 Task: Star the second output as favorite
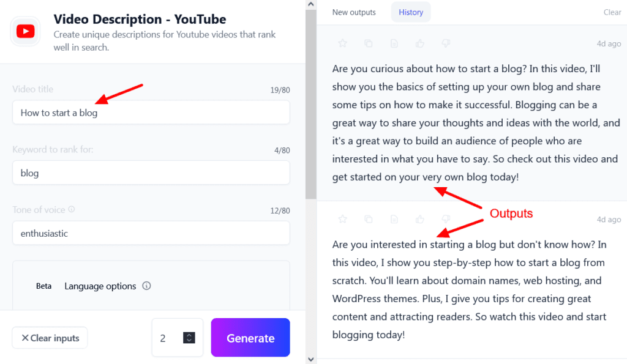pos(343,219)
